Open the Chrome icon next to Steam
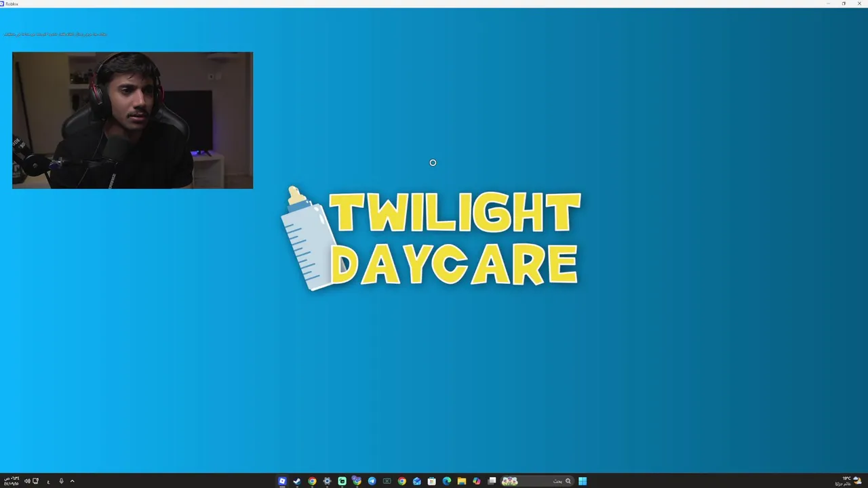 click(x=312, y=481)
